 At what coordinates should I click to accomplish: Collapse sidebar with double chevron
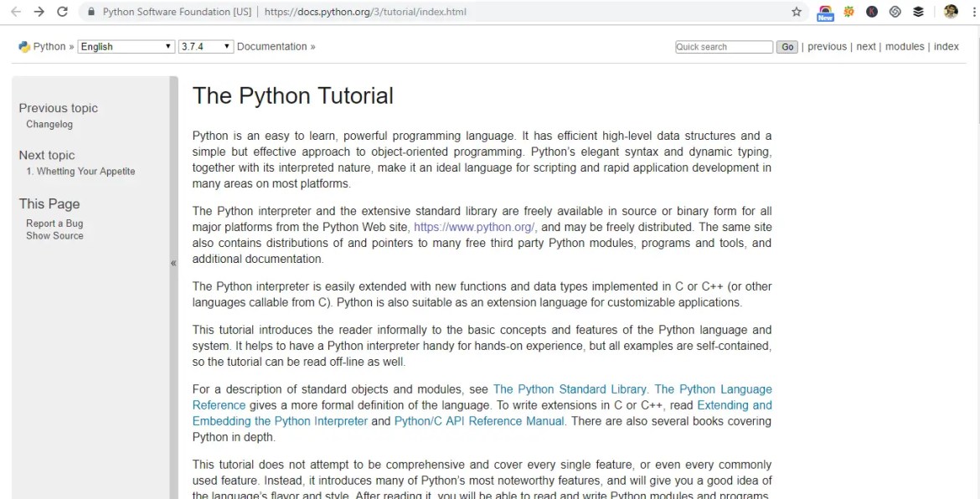(x=173, y=263)
